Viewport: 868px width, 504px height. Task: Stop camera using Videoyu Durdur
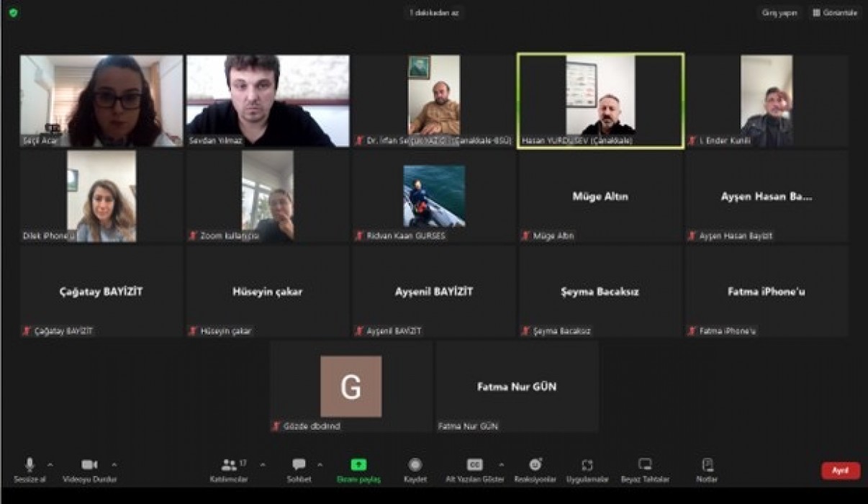point(89,465)
